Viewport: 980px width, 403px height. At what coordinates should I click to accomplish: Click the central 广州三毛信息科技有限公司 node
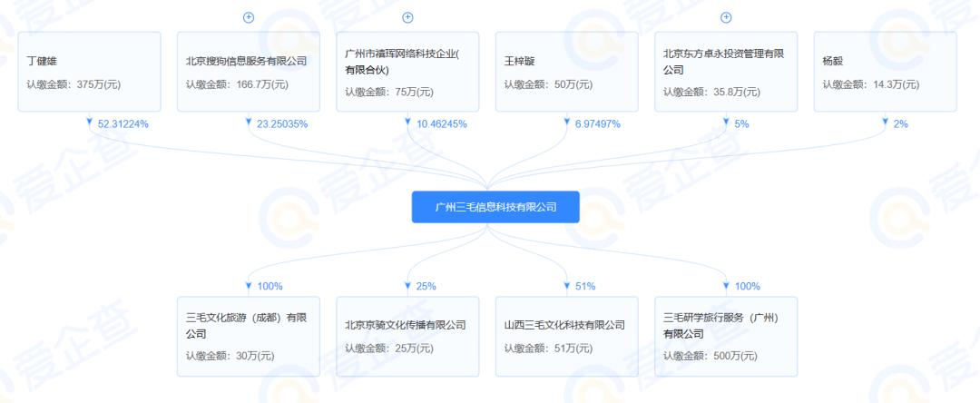495,207
